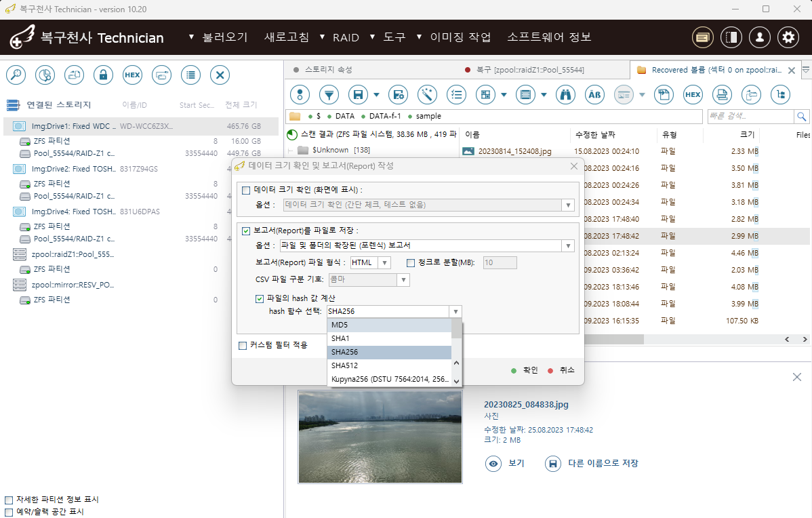Check 자세한 파티션 정보 표시 option
Viewport: 812px width, 518px height.
click(9, 500)
